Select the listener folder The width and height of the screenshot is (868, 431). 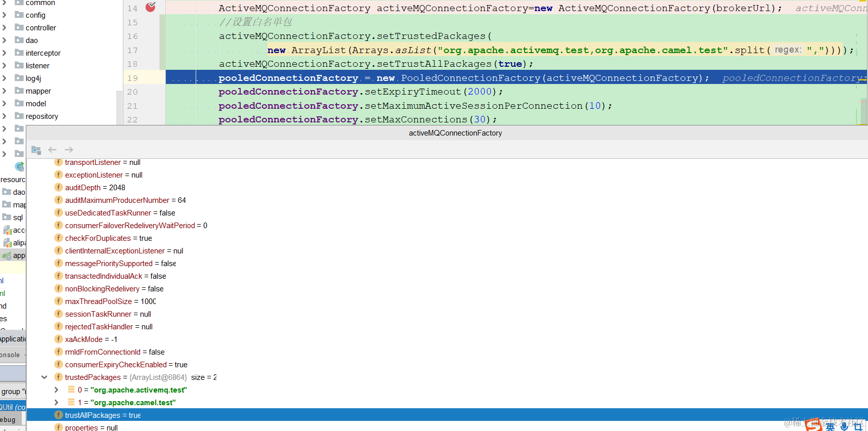(x=37, y=66)
